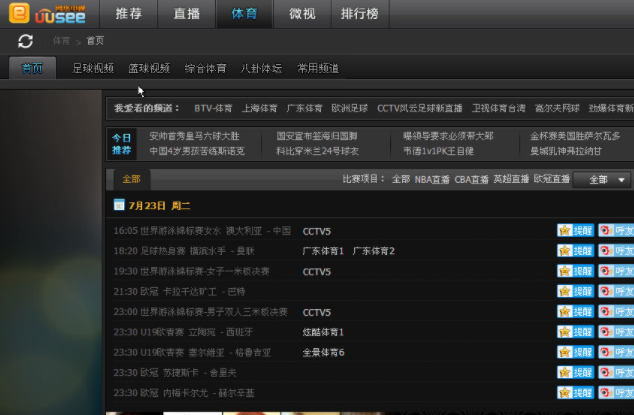Image resolution: width=634 pixels, height=415 pixels.
Task: Click 体育 in the breadcrumb
Action: (x=61, y=41)
